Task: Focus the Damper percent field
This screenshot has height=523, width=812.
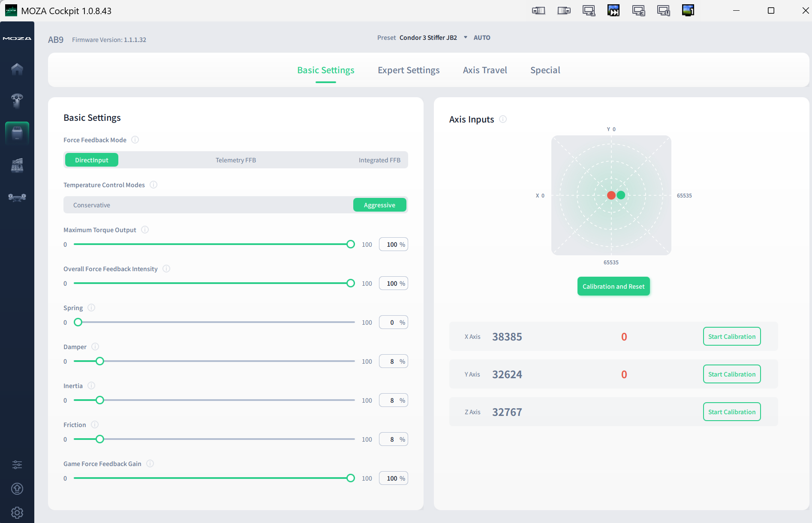Action: (x=394, y=361)
